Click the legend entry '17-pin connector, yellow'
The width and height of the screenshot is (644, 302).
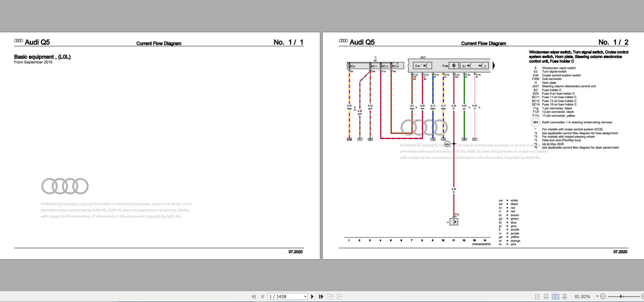click(x=558, y=116)
